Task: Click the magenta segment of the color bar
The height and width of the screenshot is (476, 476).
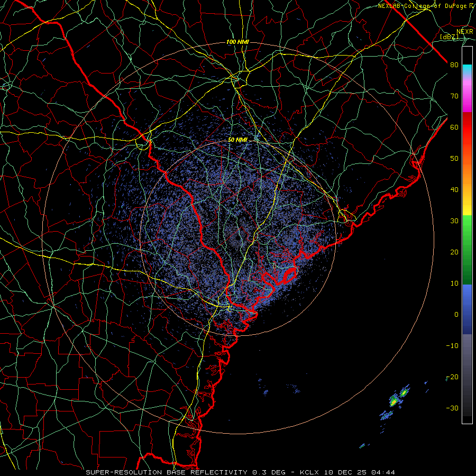Action: coord(467,97)
